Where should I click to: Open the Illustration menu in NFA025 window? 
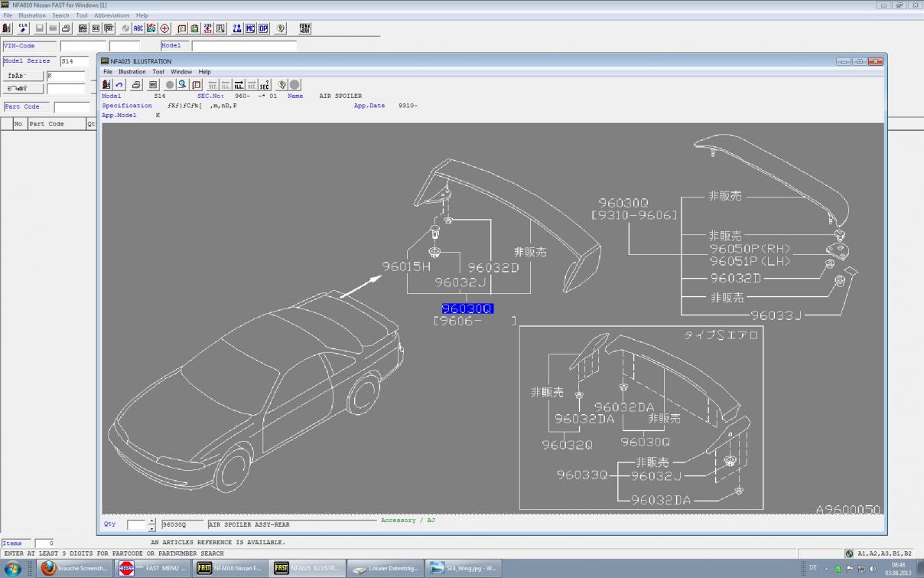tap(132, 72)
